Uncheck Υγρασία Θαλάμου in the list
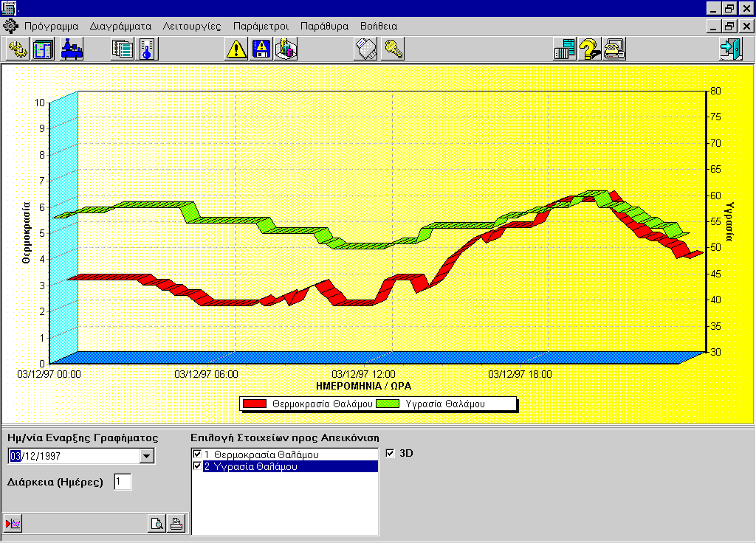This screenshot has width=756, height=543. 197,466
